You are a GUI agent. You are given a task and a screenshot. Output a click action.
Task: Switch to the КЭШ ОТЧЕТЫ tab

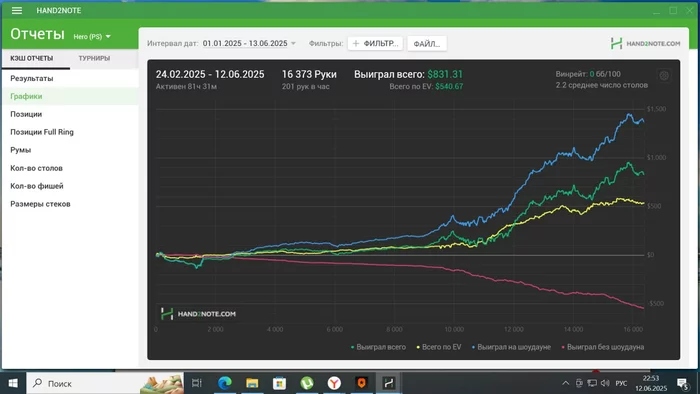click(x=32, y=58)
